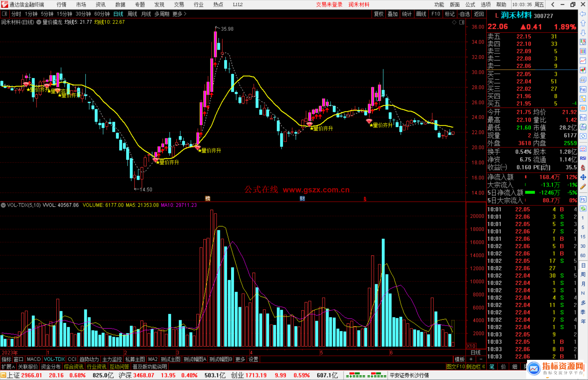The image size is (588, 380).
Task: Toggle the main chart diamond marker icon
Action: [454, 22]
